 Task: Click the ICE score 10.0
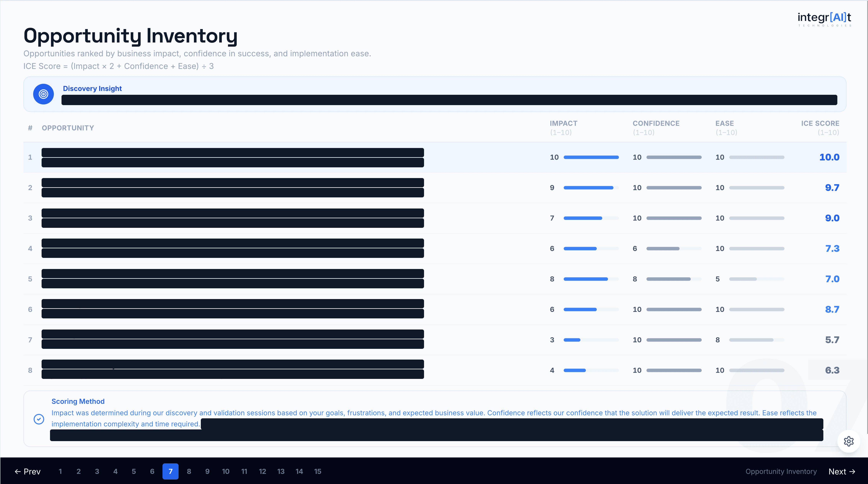[x=829, y=157]
